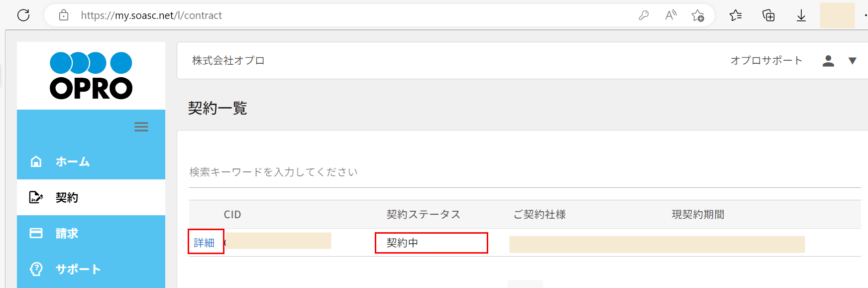Click the オプロサポート user name
The height and width of the screenshot is (288, 868).
click(x=766, y=61)
